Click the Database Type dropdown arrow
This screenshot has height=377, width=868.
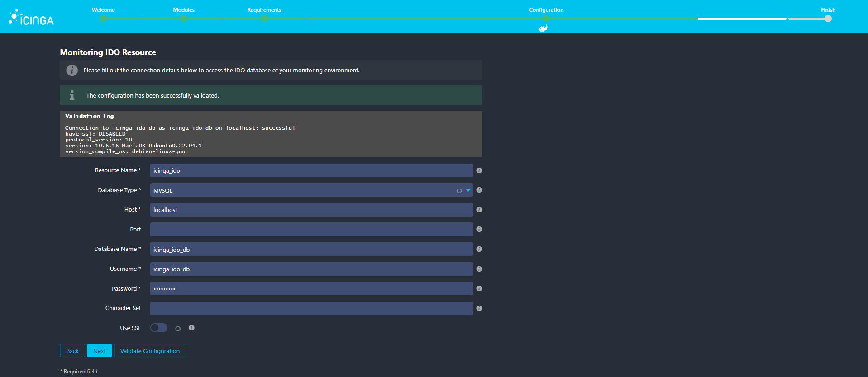[x=468, y=190]
